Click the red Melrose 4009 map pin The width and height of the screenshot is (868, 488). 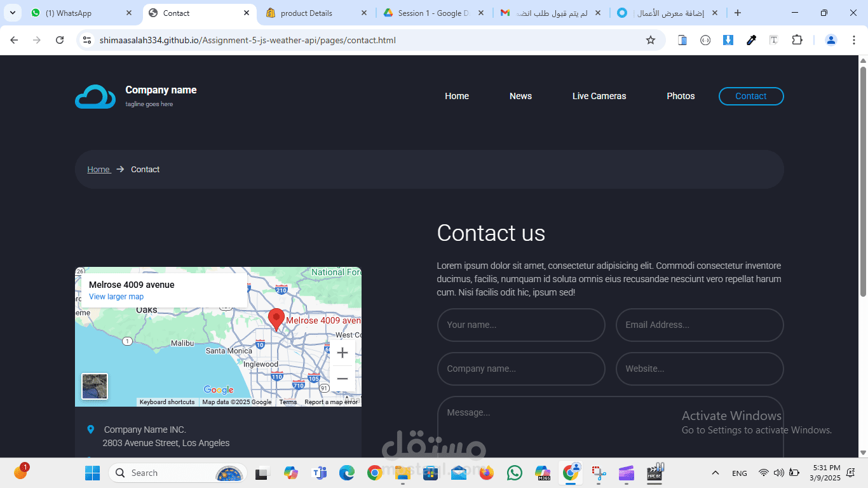coord(276,320)
